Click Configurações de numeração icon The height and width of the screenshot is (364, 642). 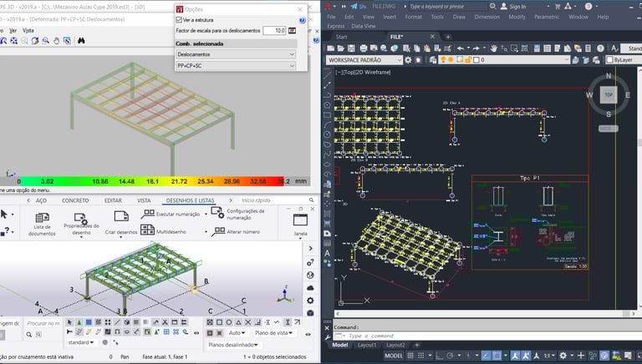217,212
